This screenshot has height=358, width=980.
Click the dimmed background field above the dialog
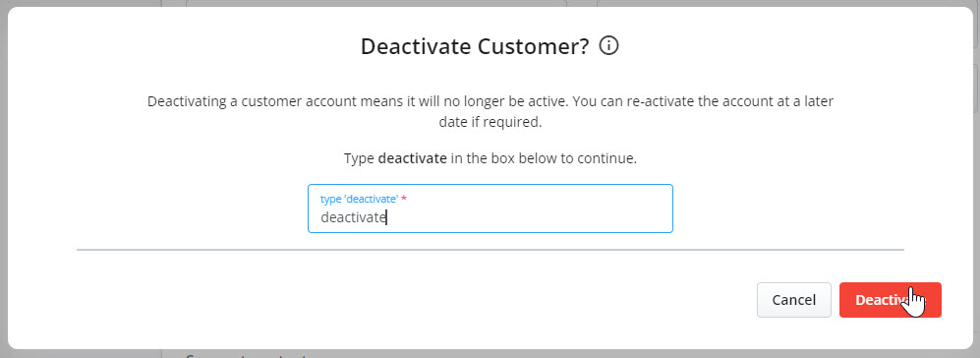376,3
